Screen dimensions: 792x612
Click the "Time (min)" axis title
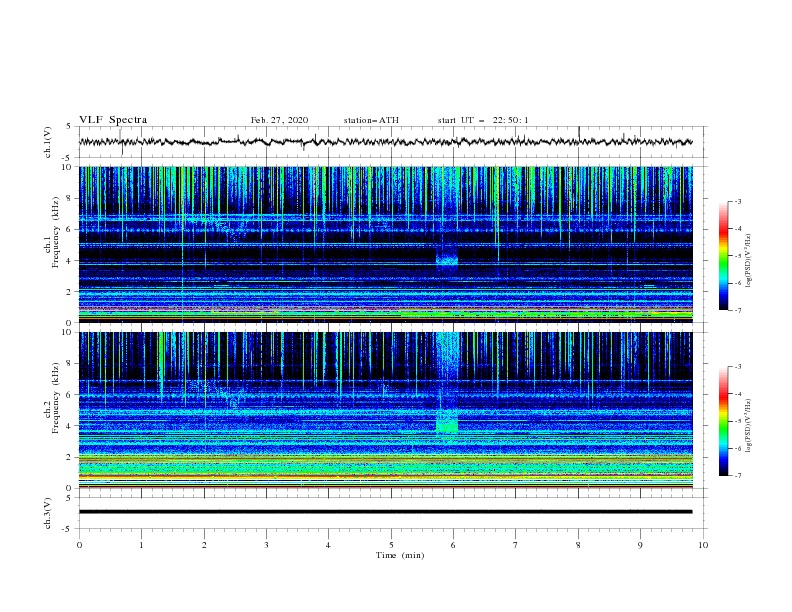(x=400, y=555)
